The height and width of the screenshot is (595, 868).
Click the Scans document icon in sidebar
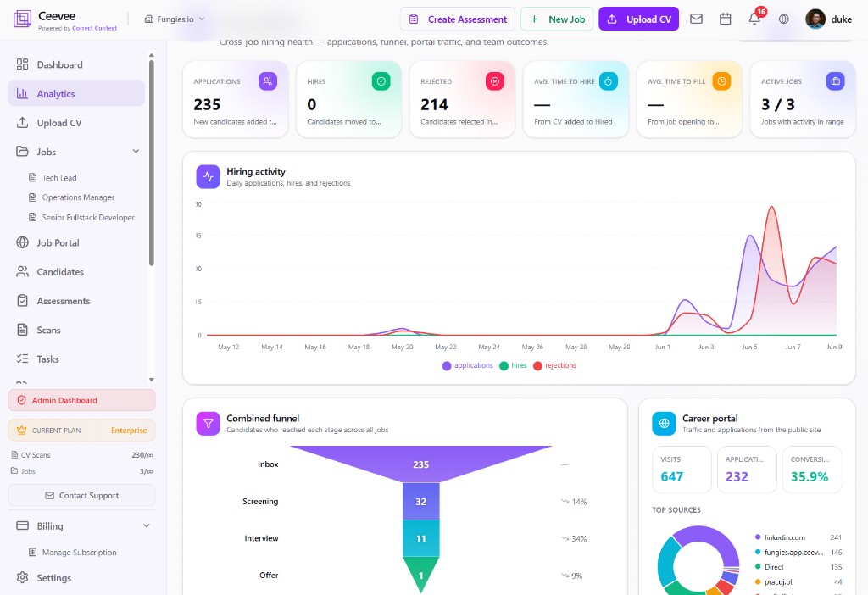[x=22, y=330]
